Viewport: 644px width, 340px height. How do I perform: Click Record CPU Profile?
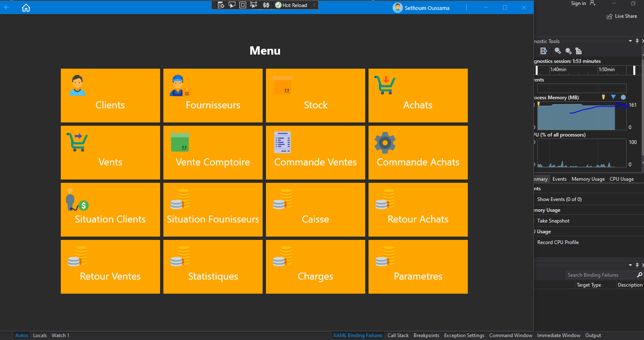(x=558, y=242)
